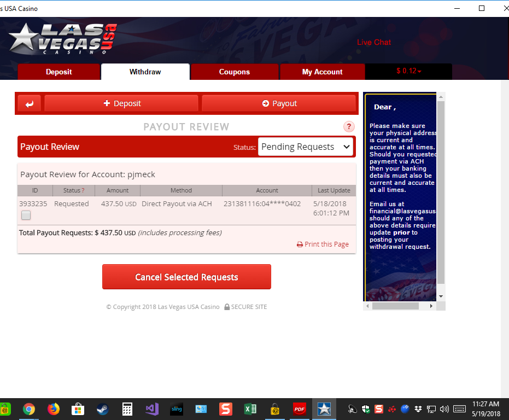Viewport: 509px width, 420px height.
Task: Click the Amount column header
Action: (118, 190)
